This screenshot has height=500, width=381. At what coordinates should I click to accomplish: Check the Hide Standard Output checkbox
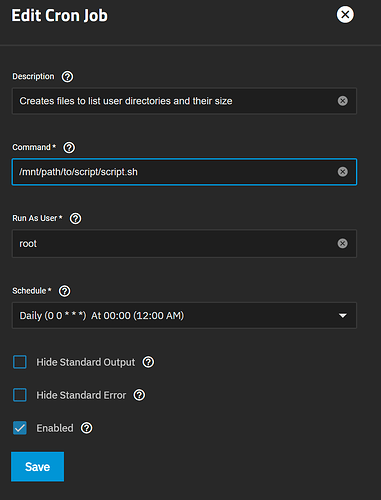point(20,362)
